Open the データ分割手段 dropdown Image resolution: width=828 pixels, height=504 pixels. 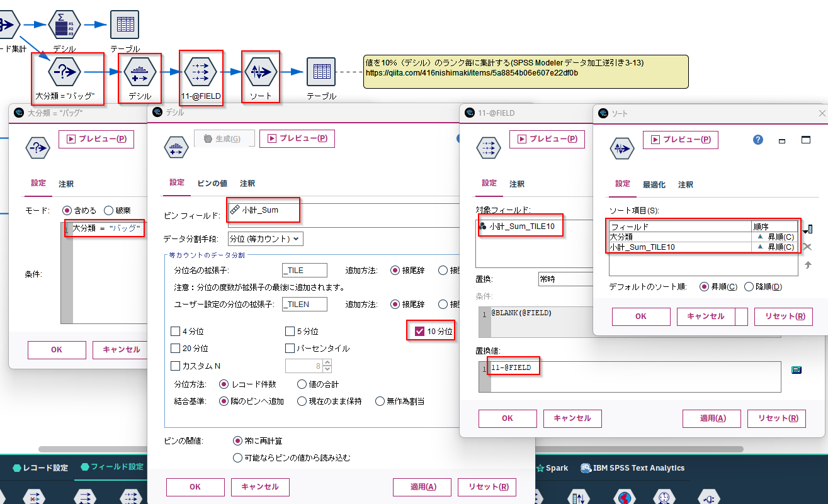tap(264, 238)
